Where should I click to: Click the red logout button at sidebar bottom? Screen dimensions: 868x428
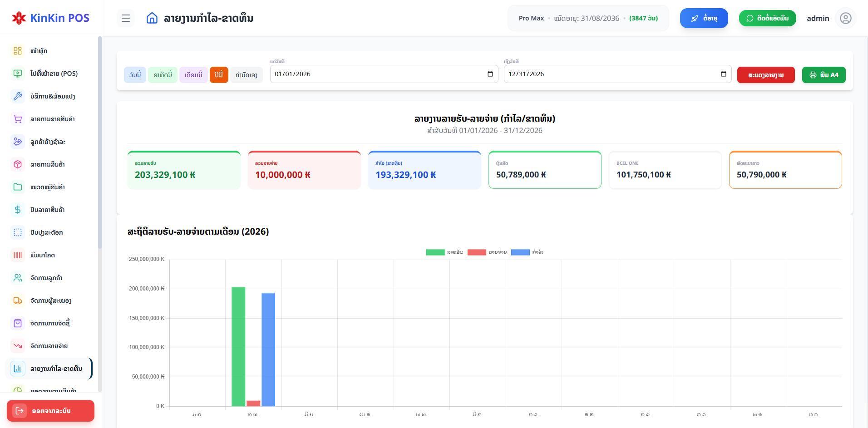click(x=50, y=411)
